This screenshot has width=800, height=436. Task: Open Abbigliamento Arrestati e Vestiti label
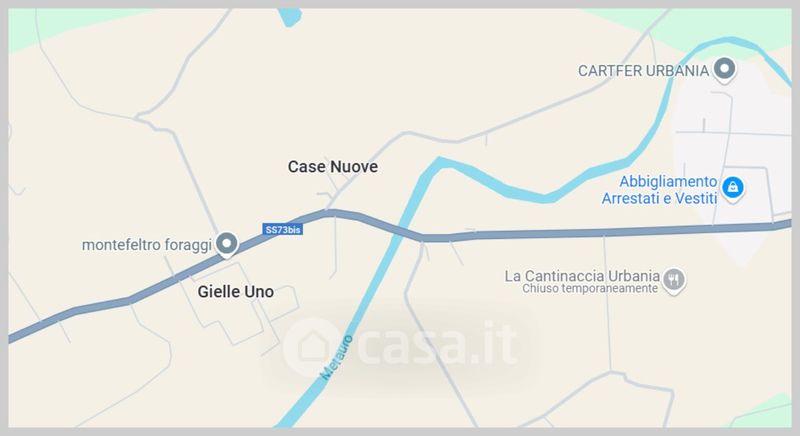point(660,190)
